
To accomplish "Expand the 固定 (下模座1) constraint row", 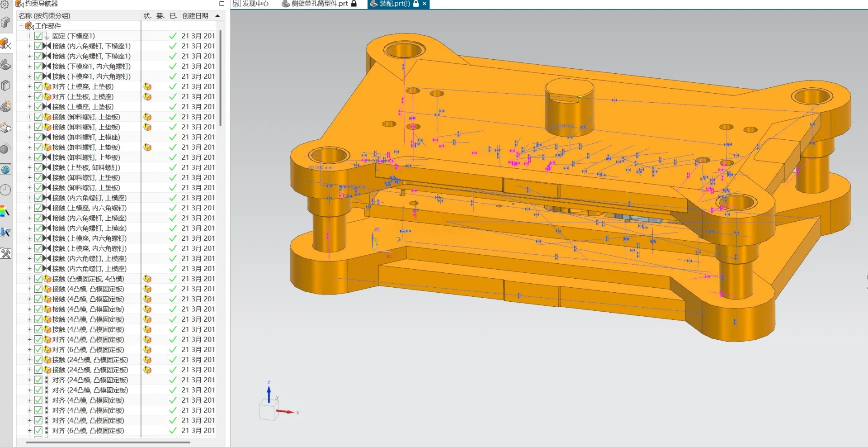I will point(30,36).
